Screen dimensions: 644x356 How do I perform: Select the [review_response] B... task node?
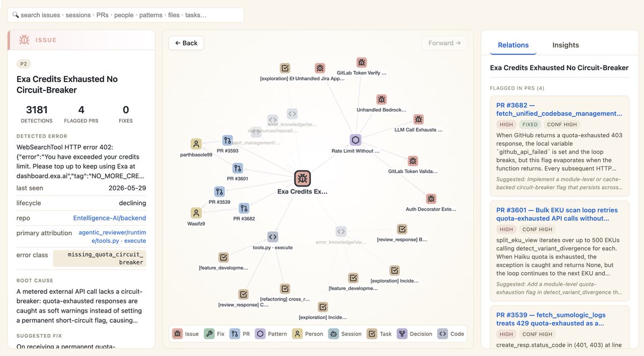(x=402, y=229)
